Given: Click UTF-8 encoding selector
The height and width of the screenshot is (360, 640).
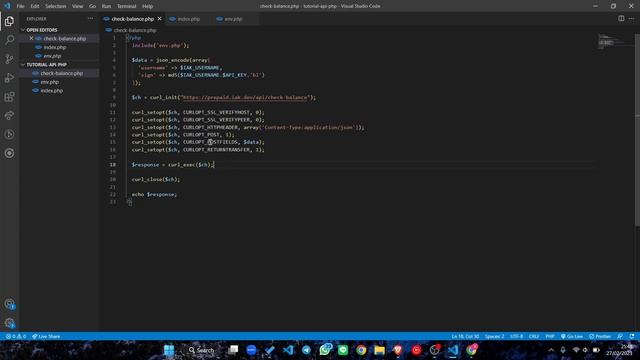Looking at the screenshot, I should 516,336.
